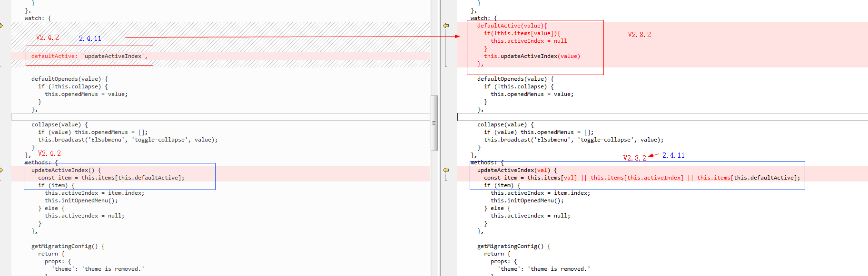Click "defaultOpeneds(value) {" in right pane
Viewport: 868px width, 276px height.
click(515, 79)
